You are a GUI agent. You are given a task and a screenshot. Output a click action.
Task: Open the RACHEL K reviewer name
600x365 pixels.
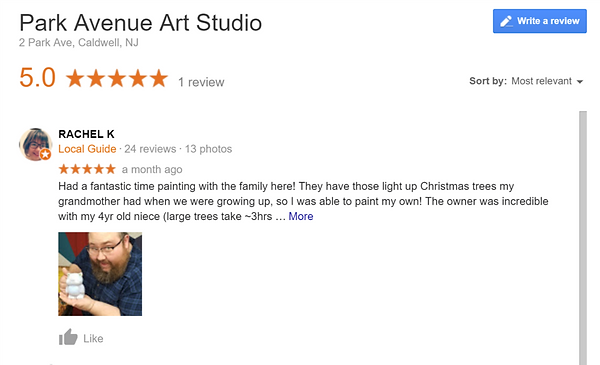(86, 134)
